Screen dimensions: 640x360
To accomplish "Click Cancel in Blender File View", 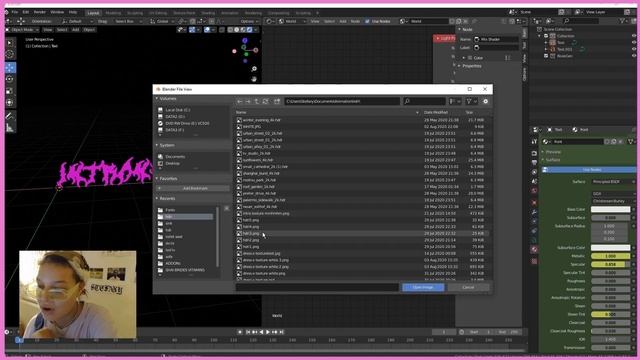I will pyautogui.click(x=468, y=287).
